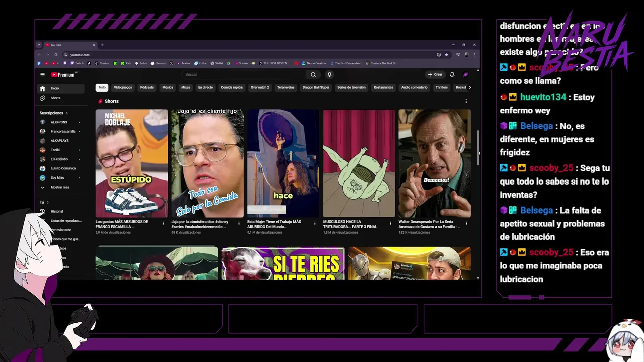Image resolution: width=644 pixels, height=362 pixels.
Task: Select the Overwatch 2 filter chip
Action: click(260, 87)
